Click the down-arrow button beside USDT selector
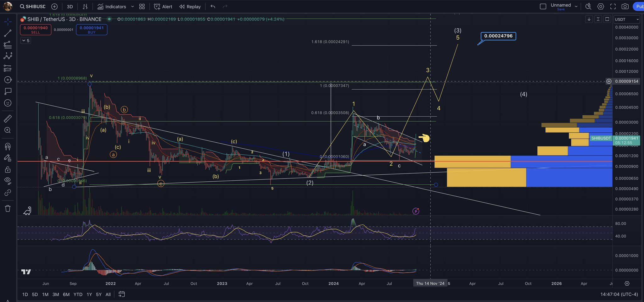This screenshot has height=302, width=644. pyautogui.click(x=589, y=19)
